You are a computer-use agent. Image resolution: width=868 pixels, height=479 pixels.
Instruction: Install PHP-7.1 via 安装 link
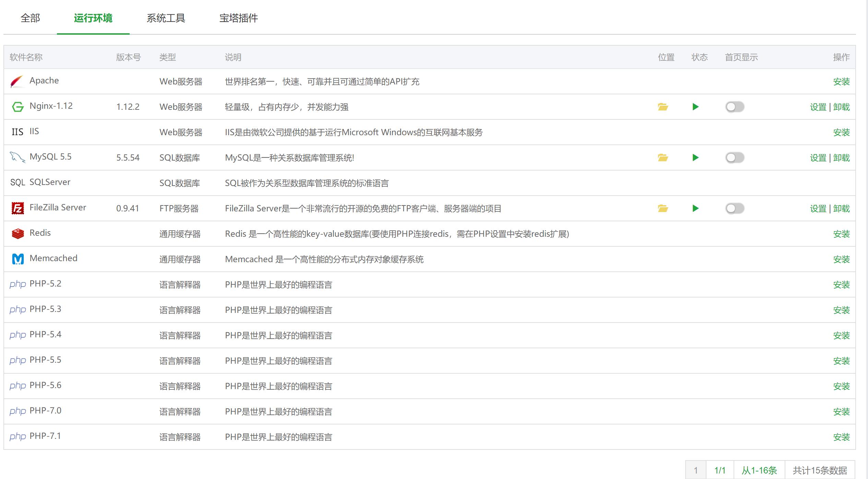(842, 437)
